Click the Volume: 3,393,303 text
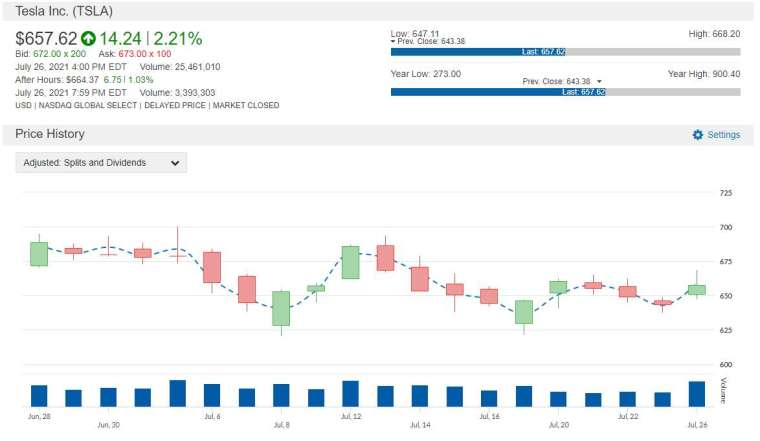 [177, 93]
